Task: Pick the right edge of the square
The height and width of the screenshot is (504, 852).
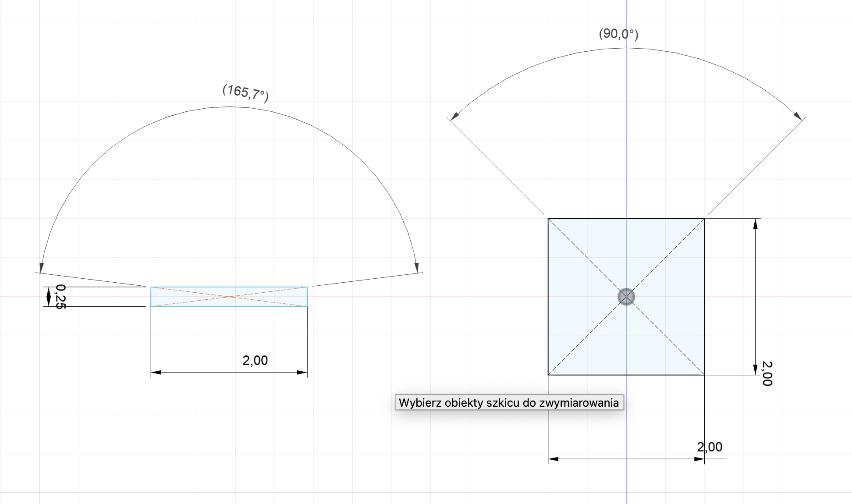Action: point(705,263)
